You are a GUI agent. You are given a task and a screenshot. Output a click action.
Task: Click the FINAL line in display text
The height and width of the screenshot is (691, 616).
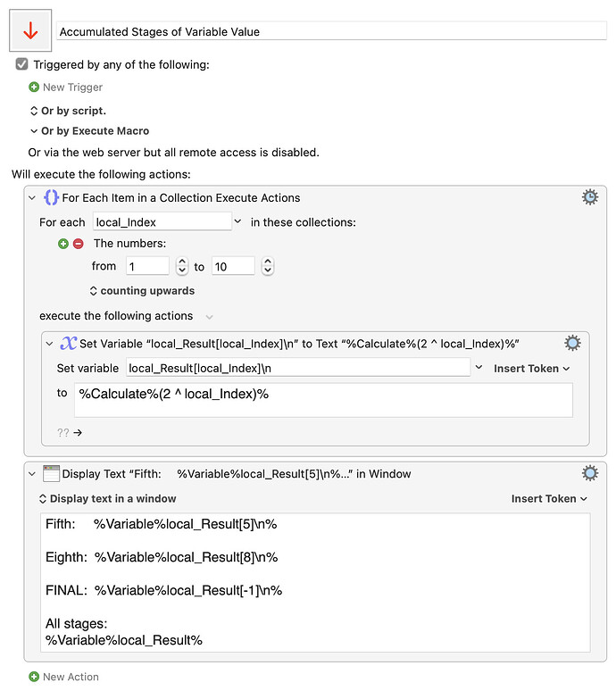[x=164, y=590]
